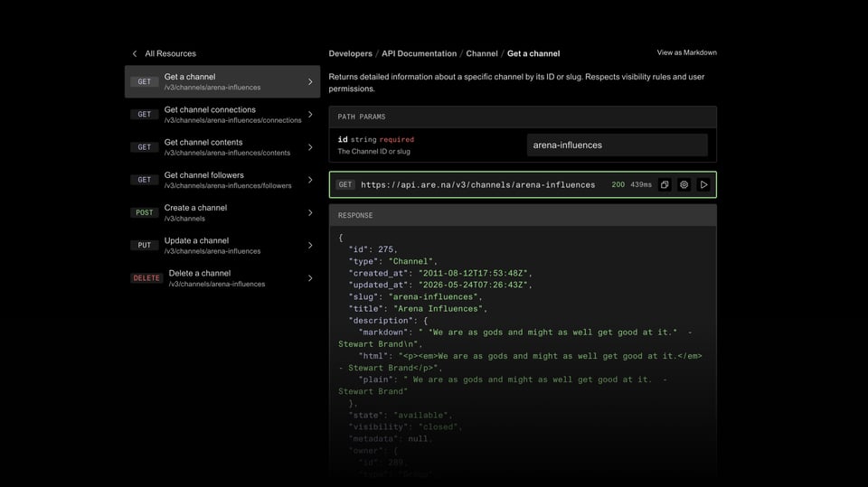Click the 200 status code

tap(618, 185)
